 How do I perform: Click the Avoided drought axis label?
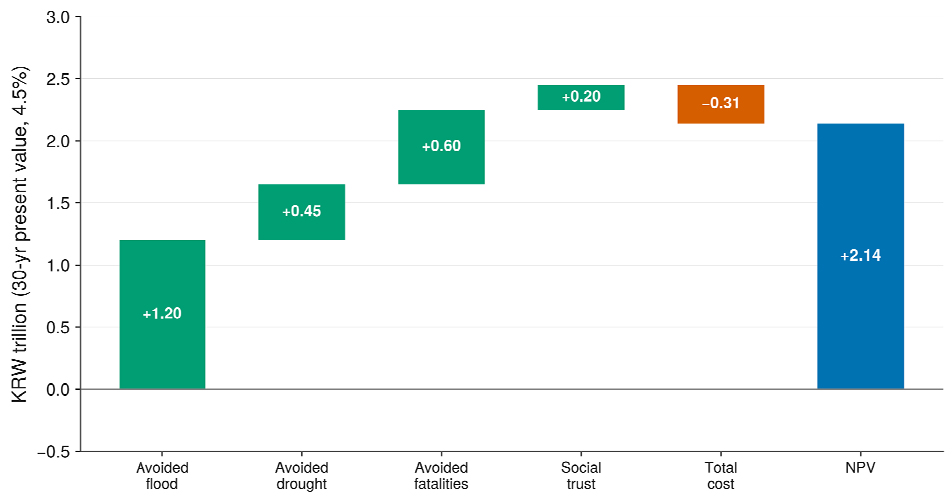(302, 476)
